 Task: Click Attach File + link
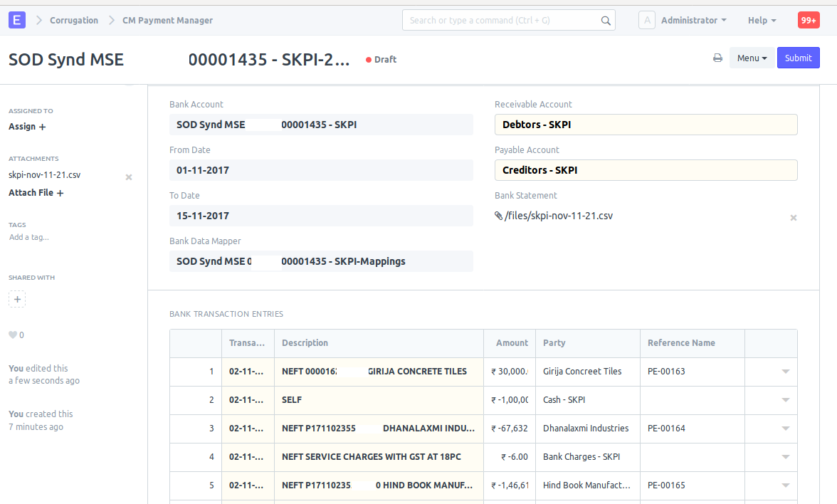click(x=36, y=193)
